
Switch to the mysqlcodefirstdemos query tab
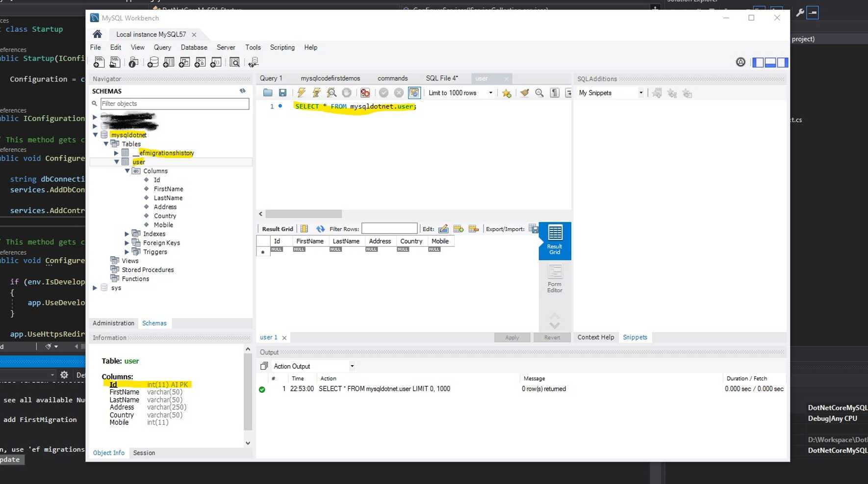330,79
